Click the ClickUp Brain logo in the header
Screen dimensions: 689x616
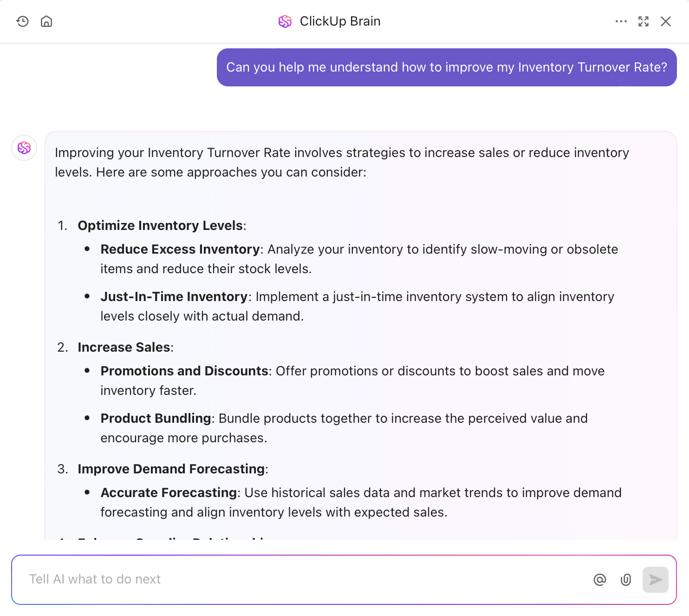point(285,21)
